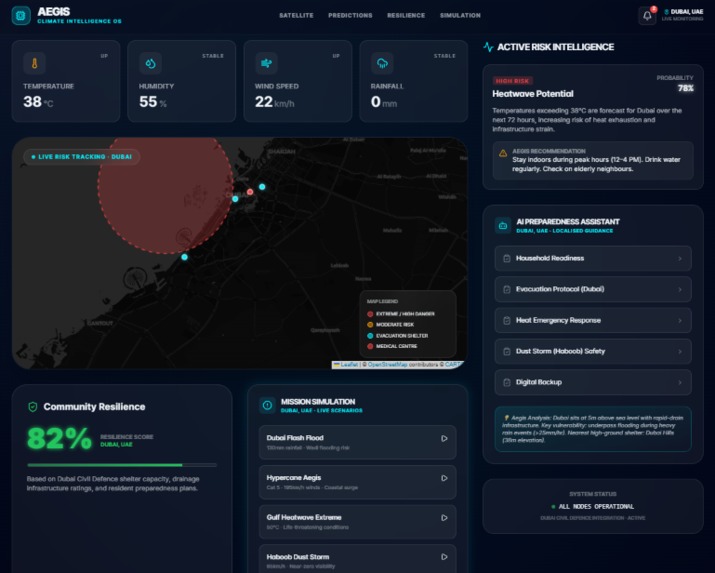The image size is (715, 573).
Task: Open the Heat Emergency Response guide
Action: (593, 320)
